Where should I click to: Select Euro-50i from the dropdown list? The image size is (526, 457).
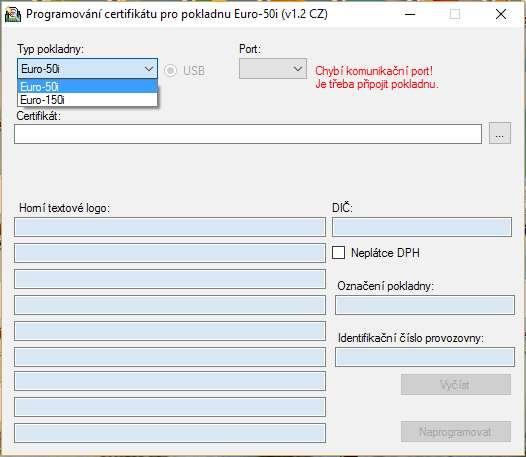[x=87, y=87]
